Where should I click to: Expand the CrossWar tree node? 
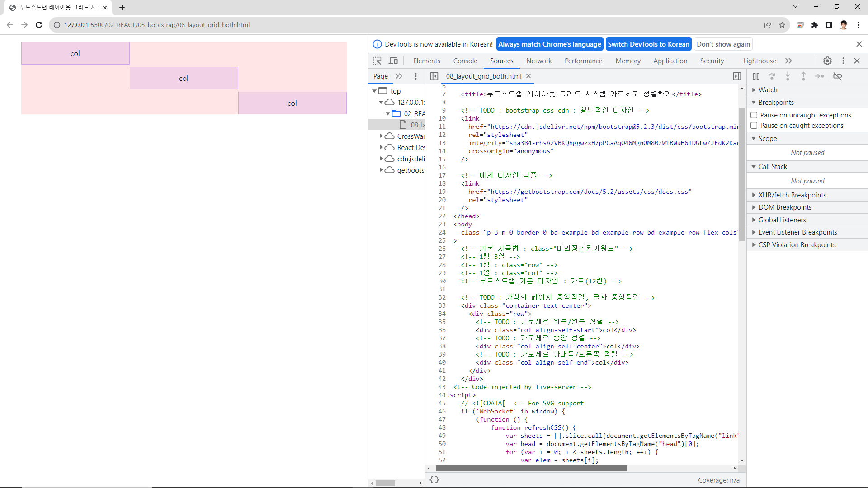coord(381,136)
